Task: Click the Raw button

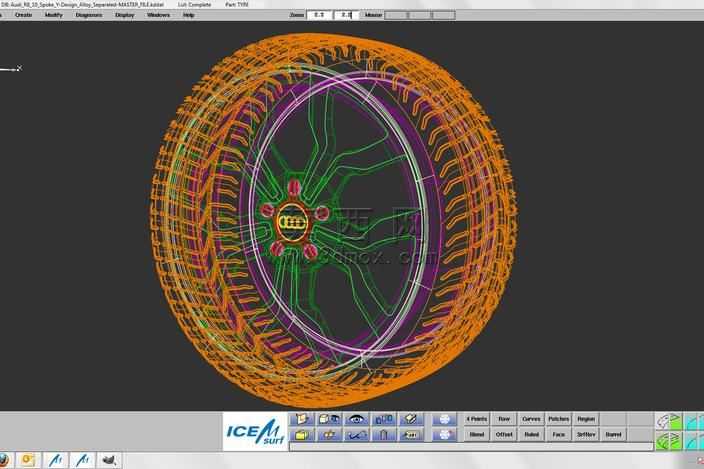Action: (504, 419)
